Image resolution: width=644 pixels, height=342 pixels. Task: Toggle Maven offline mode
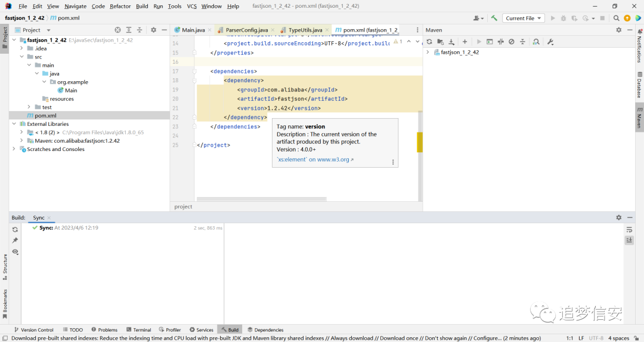501,42
